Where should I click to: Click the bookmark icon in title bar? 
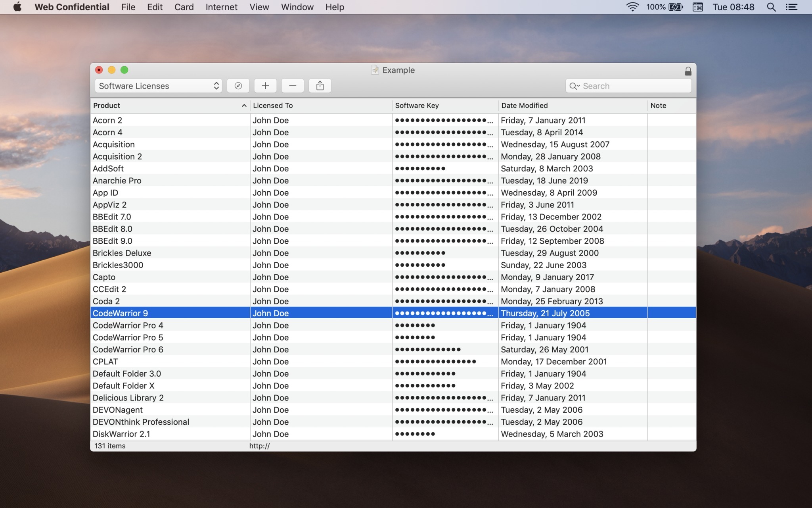point(375,69)
